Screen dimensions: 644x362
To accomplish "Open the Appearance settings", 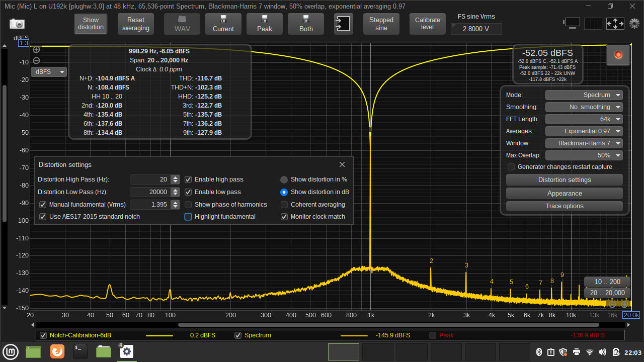I will (x=565, y=194).
